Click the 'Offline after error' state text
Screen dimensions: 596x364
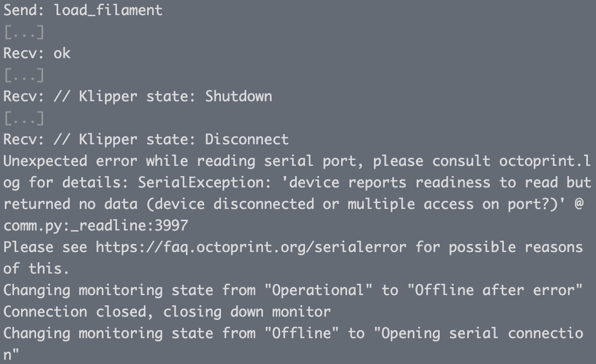[495, 290]
